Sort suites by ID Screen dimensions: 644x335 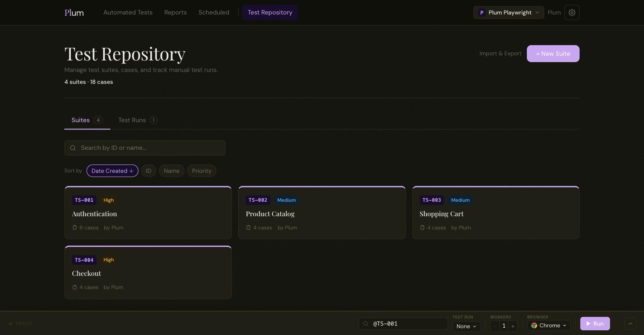pos(149,171)
